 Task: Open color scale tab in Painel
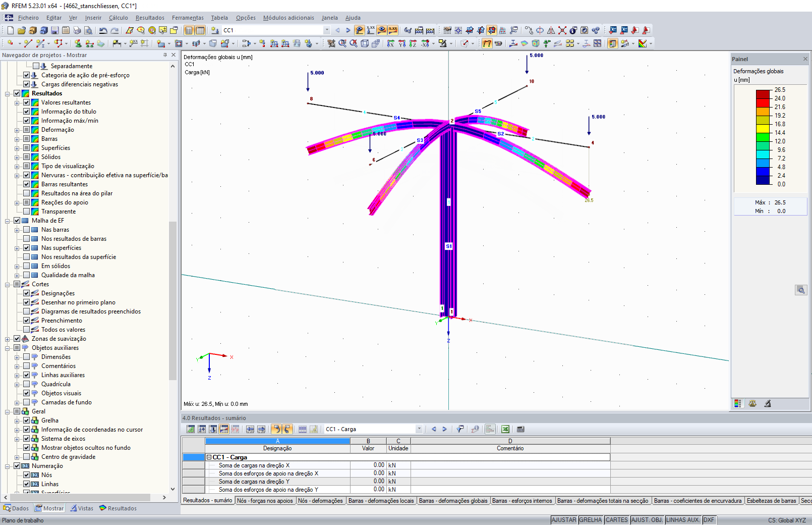738,403
